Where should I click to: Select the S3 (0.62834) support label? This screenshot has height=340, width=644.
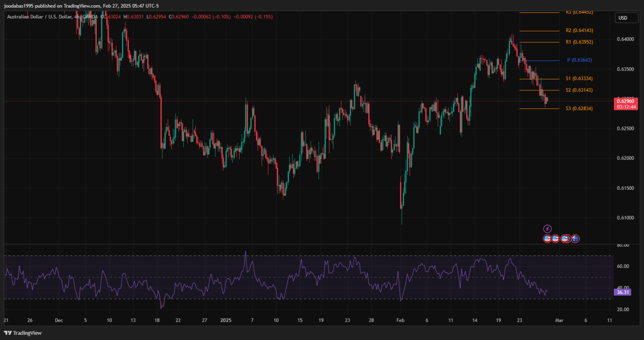[x=579, y=108]
